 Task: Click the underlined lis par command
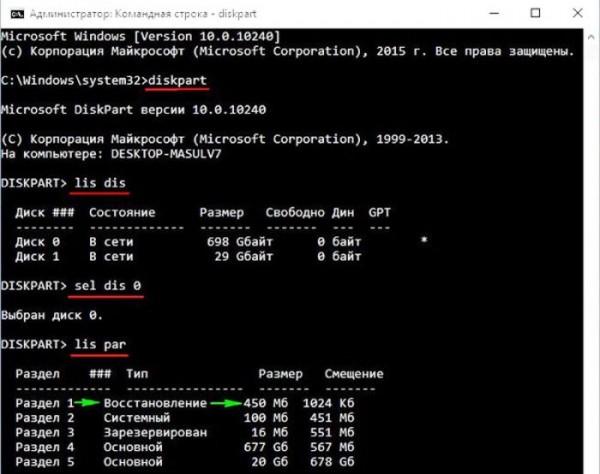point(100,345)
